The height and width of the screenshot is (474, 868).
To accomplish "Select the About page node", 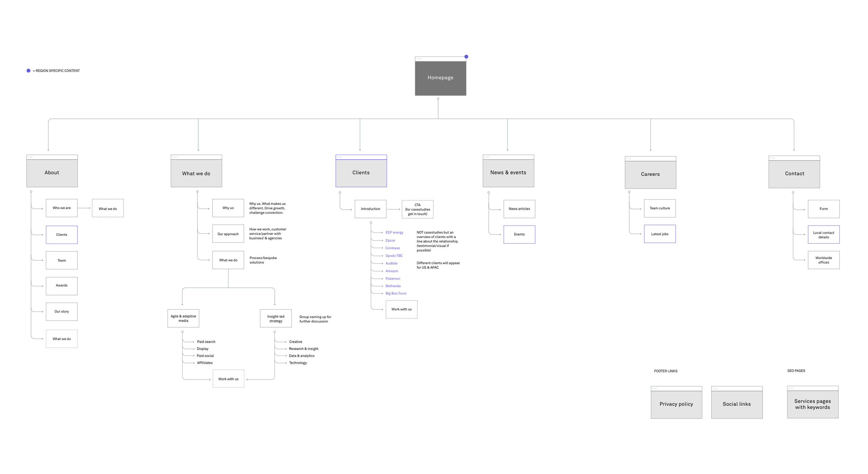I will [52, 172].
